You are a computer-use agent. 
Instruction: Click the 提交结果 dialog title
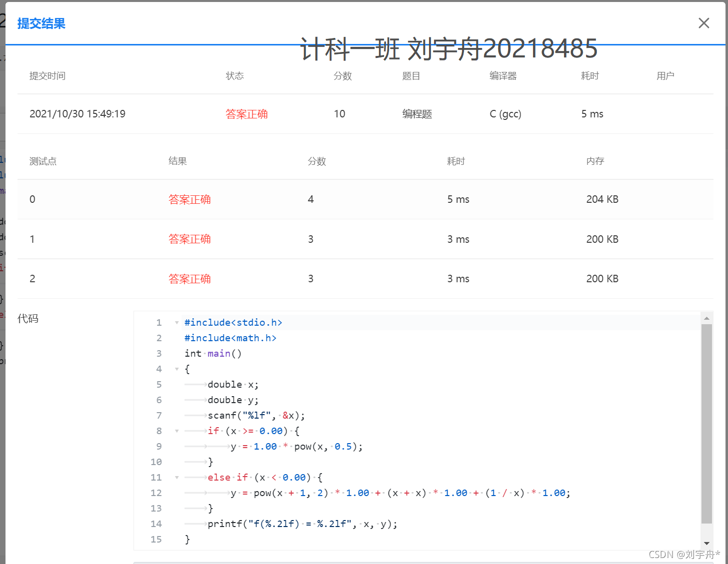tap(41, 23)
